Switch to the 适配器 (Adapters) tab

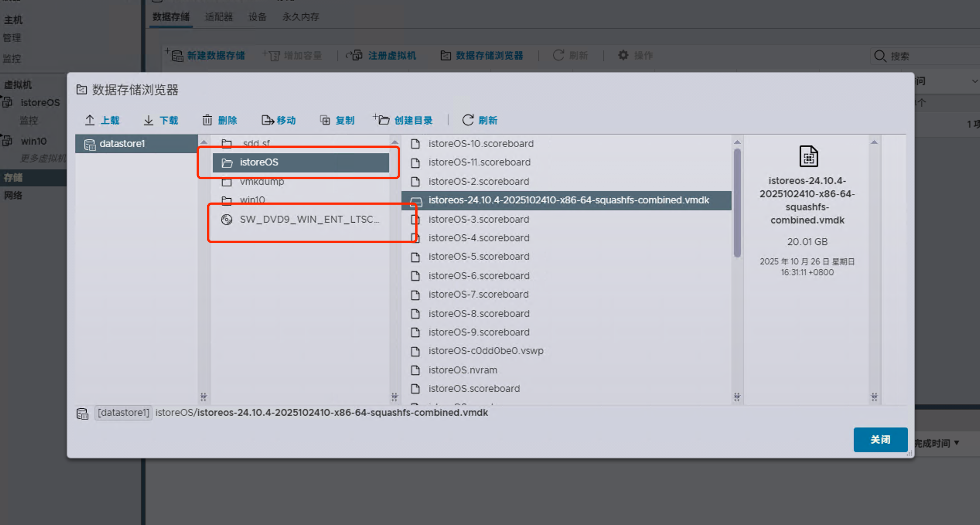[x=219, y=17]
